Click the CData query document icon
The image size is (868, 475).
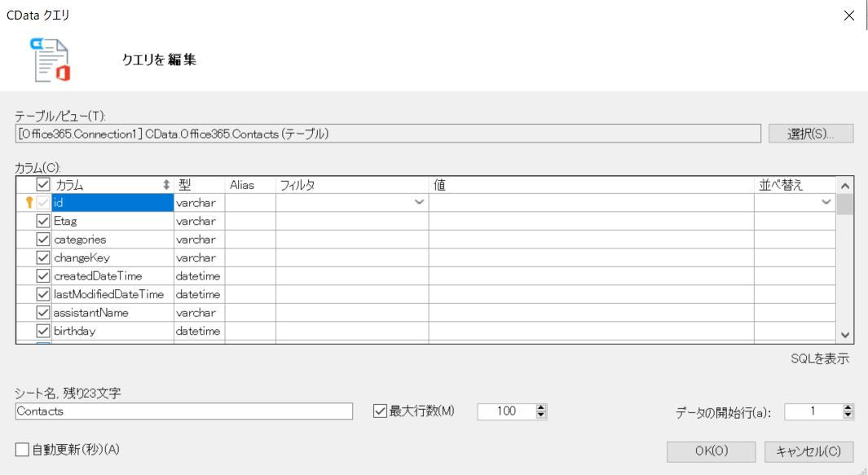51,59
